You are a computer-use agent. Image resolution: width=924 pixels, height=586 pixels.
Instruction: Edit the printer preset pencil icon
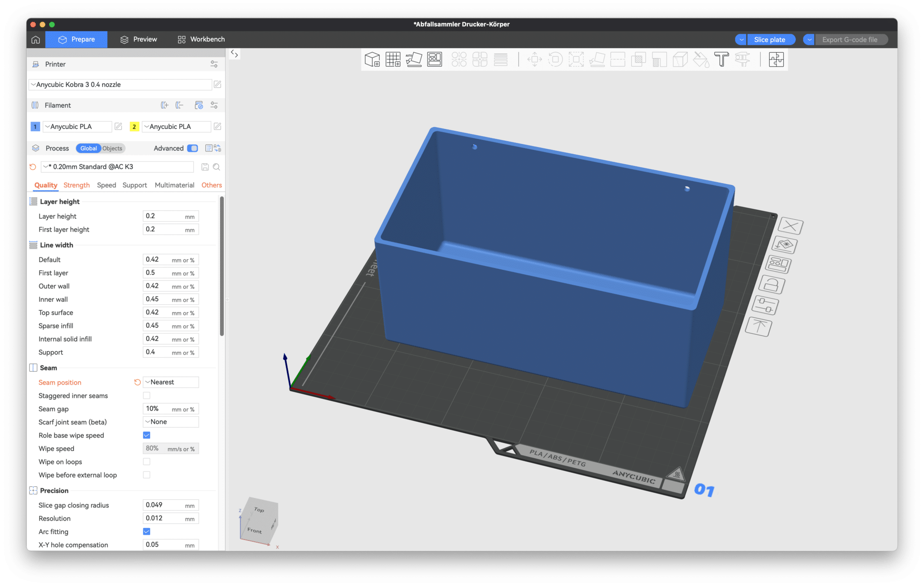(217, 84)
